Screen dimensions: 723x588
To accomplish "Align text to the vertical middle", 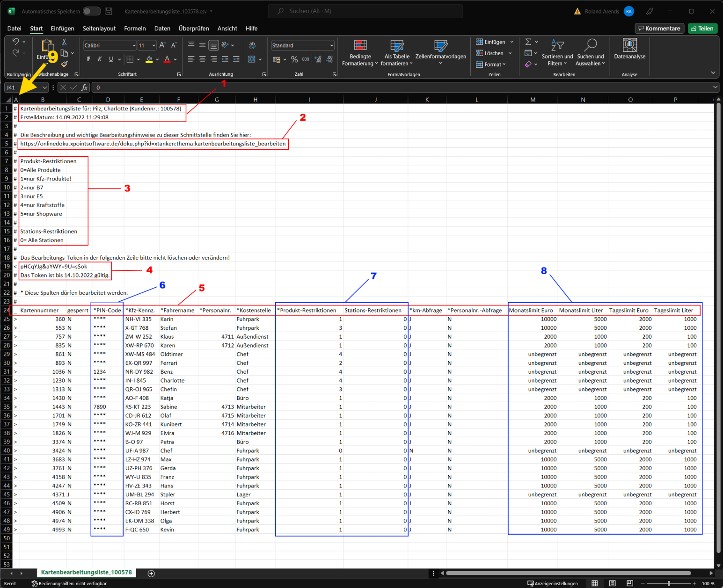I will click(202, 45).
